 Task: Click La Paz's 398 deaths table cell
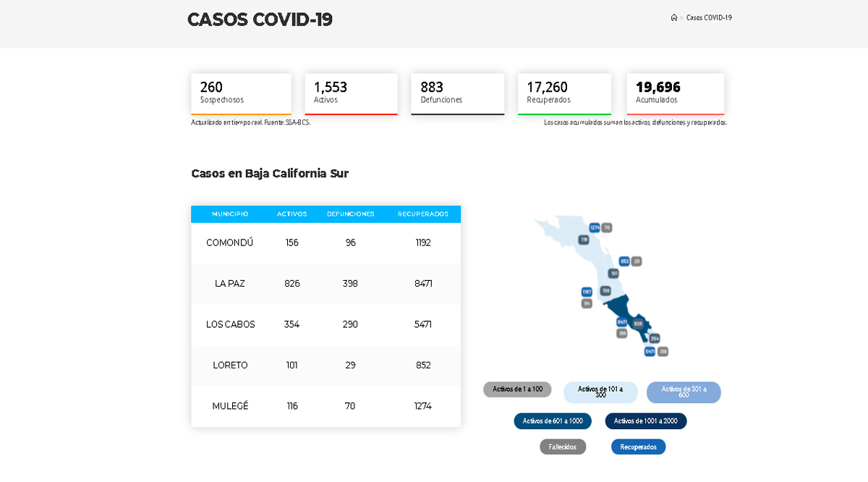tap(351, 284)
